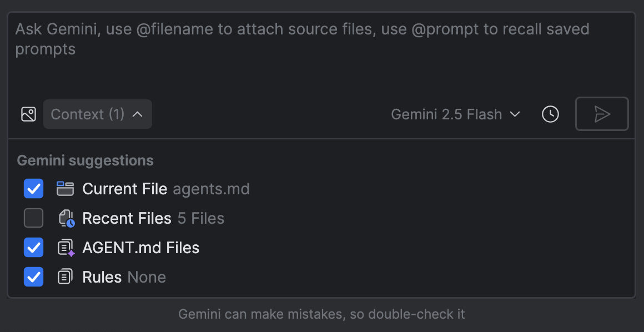
Task: Click the Rules None label
Action: click(x=124, y=277)
